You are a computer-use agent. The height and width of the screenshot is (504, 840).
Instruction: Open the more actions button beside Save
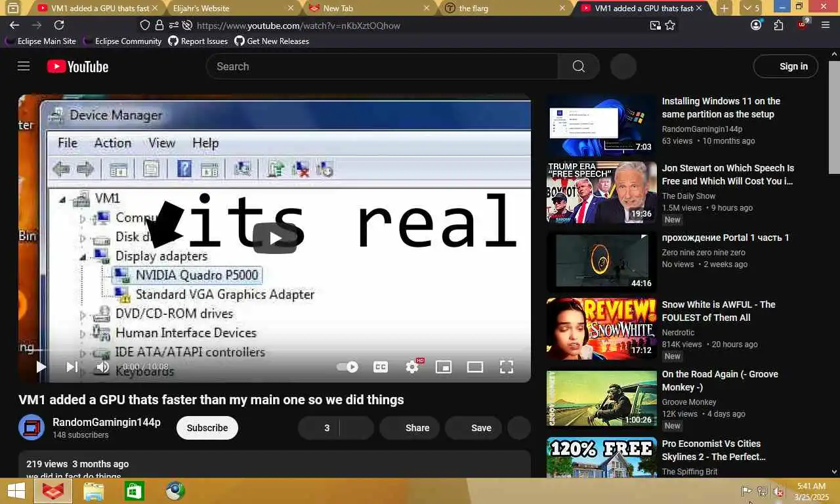[x=519, y=428]
